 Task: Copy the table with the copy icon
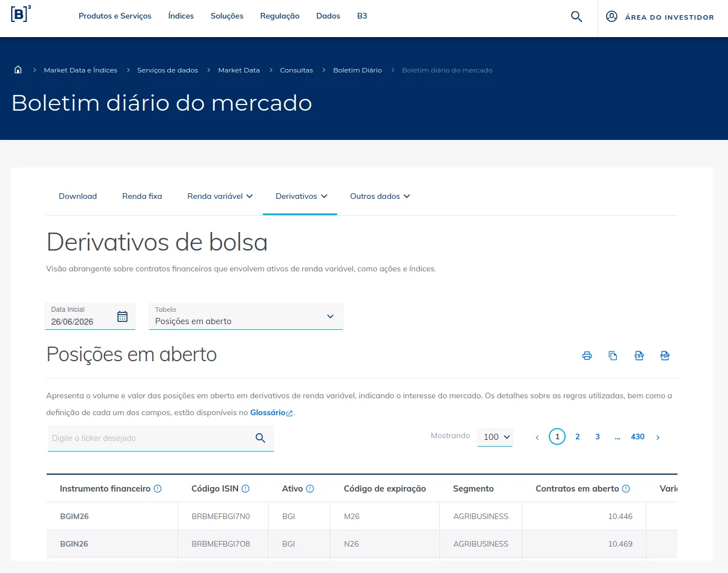(613, 356)
